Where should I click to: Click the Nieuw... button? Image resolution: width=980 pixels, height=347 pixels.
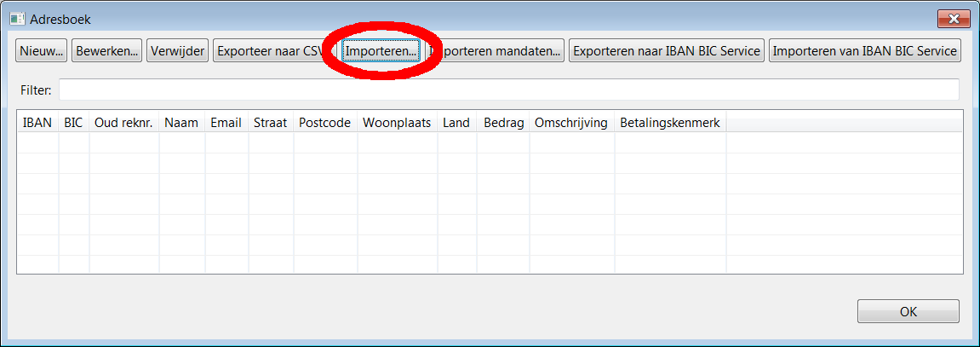coord(42,51)
